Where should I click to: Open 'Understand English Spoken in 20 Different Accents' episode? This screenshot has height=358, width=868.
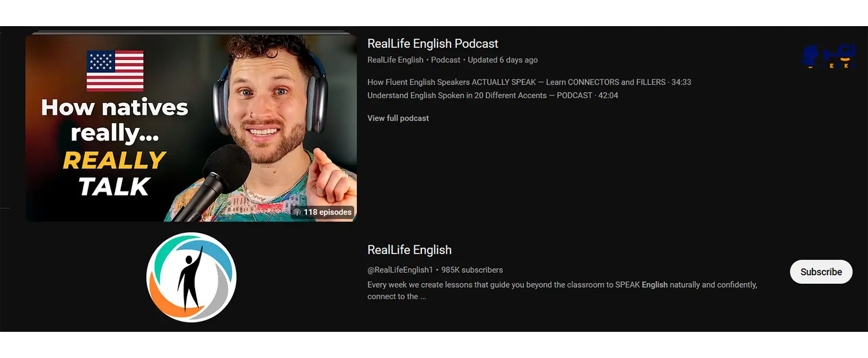tap(493, 95)
